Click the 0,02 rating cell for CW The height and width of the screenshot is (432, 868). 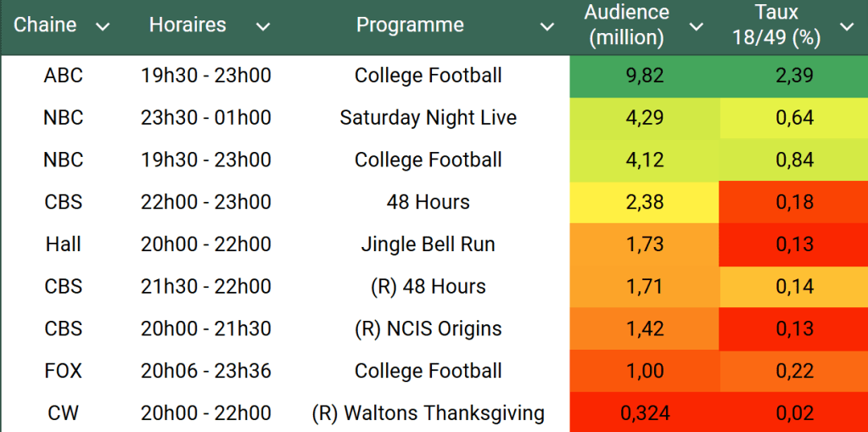click(x=794, y=413)
